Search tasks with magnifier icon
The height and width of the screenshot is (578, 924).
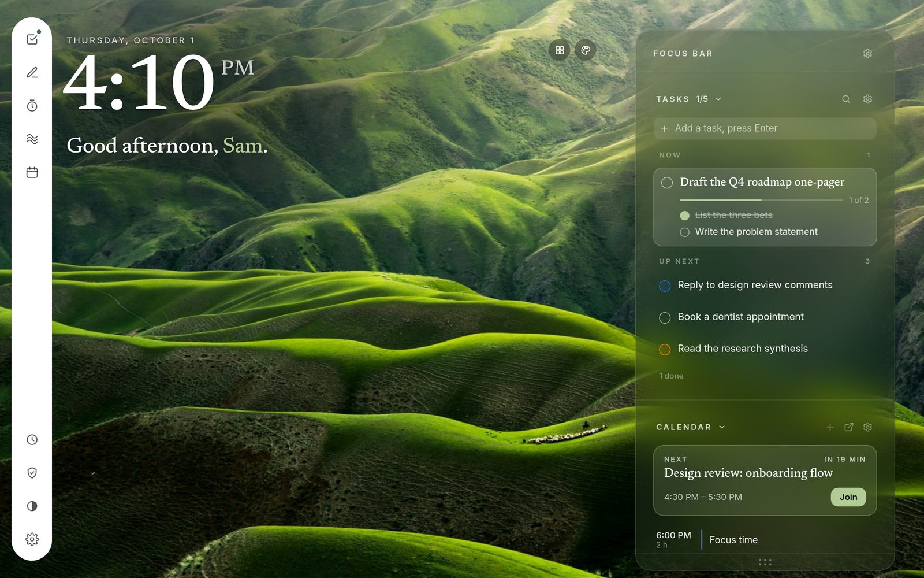846,99
